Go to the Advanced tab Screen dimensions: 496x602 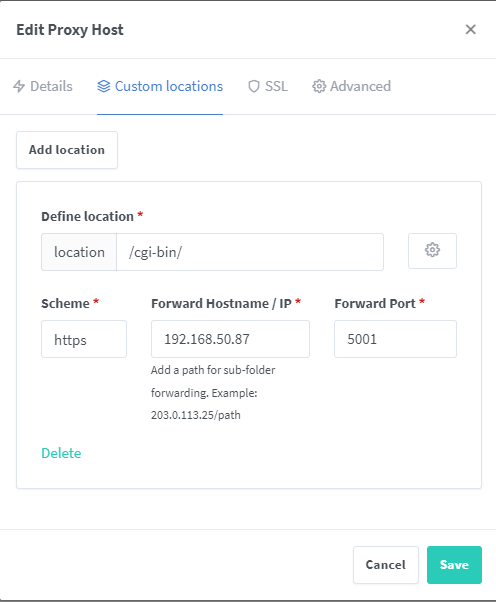(x=351, y=86)
